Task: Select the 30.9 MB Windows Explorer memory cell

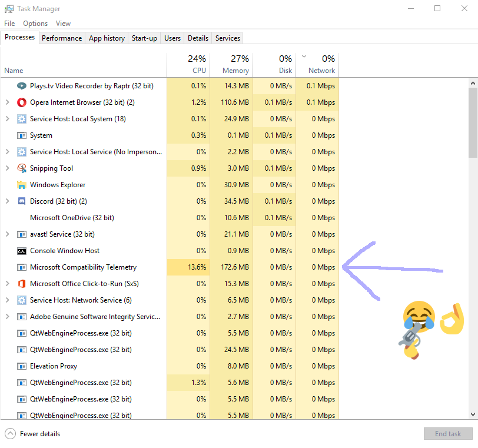Action: [231, 185]
